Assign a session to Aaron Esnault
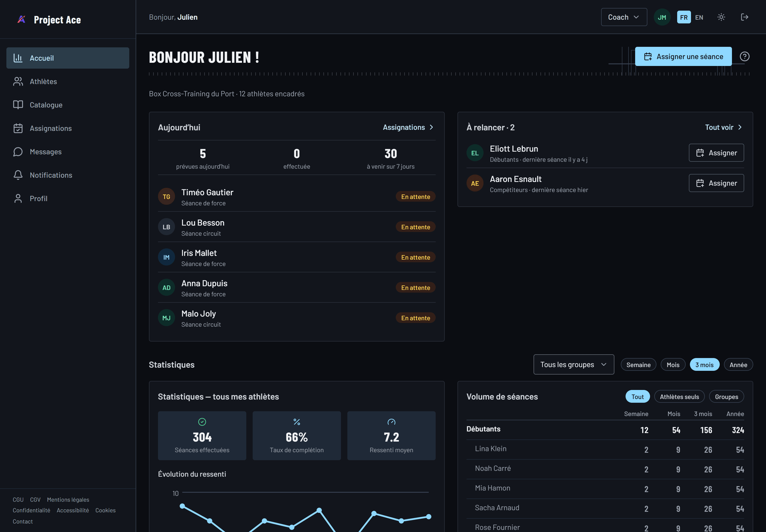The width and height of the screenshot is (766, 532). [716, 183]
